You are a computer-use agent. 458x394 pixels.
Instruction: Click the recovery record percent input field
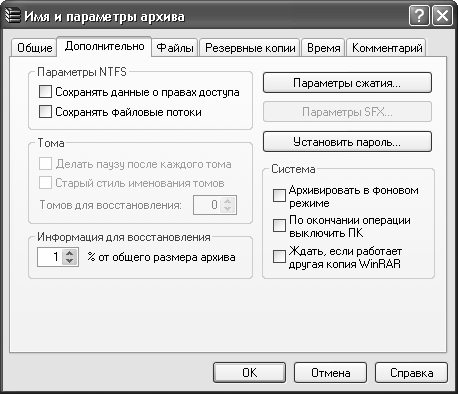pos(51,257)
